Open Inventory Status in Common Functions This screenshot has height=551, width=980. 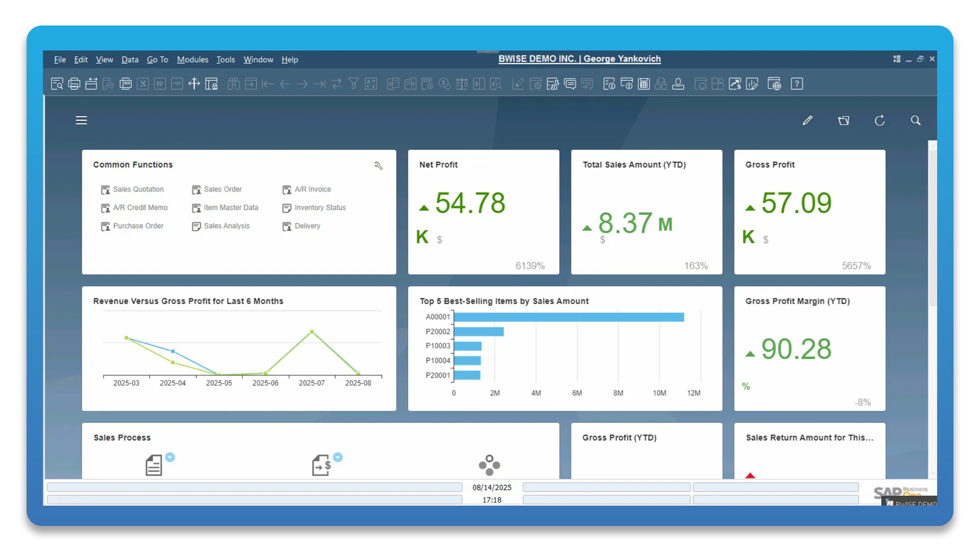(314, 208)
